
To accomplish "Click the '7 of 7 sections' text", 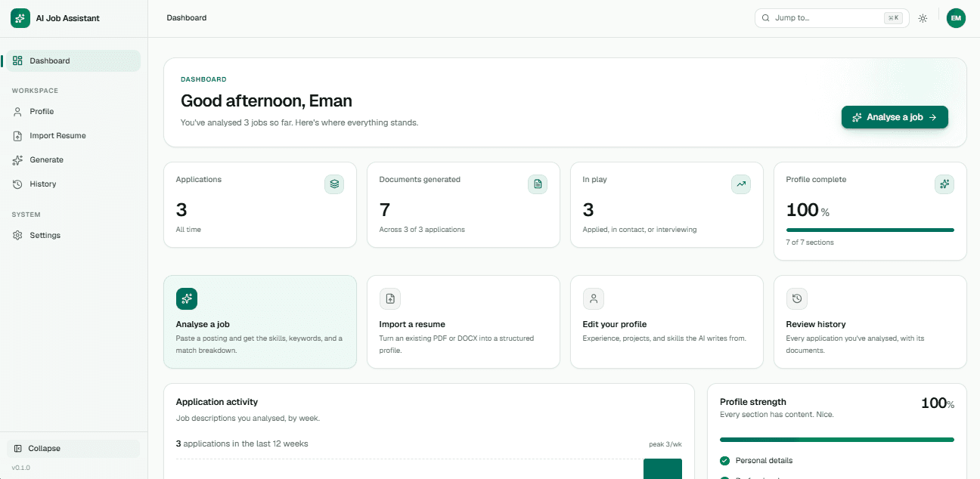I will click(x=810, y=243).
